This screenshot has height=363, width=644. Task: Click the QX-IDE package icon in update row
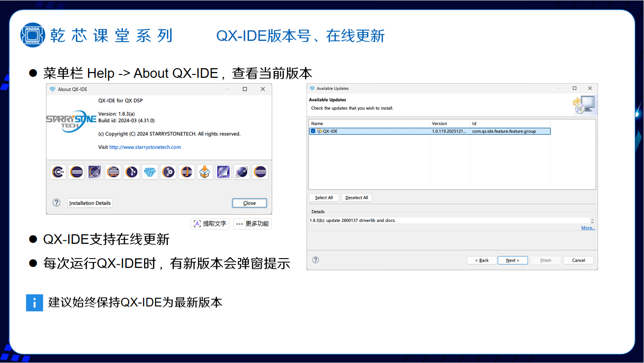pyautogui.click(x=320, y=131)
